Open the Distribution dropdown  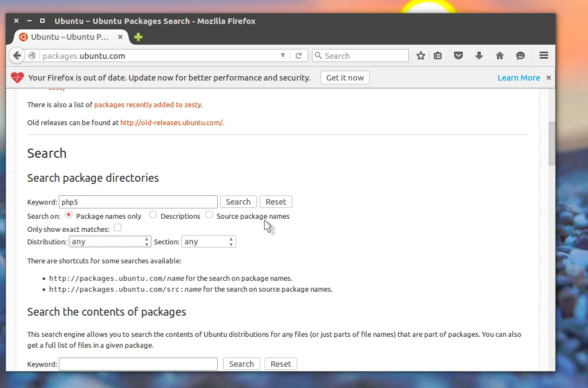[x=110, y=242]
